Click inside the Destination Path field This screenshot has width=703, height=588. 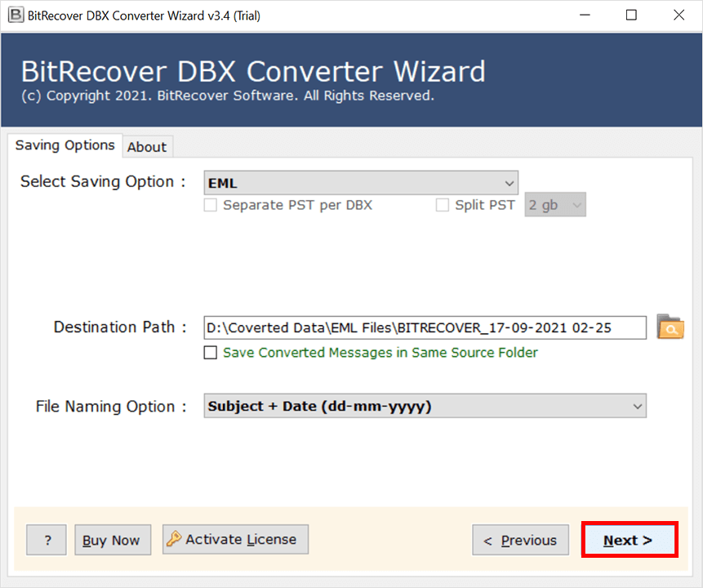click(x=425, y=327)
